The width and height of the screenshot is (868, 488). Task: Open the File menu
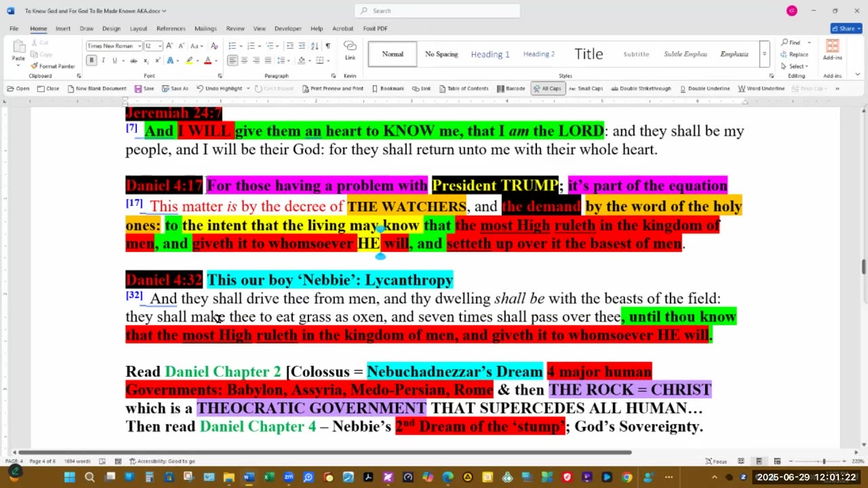point(14,28)
